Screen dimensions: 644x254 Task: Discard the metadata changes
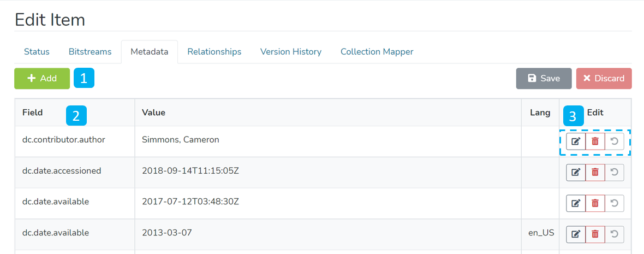coord(604,79)
